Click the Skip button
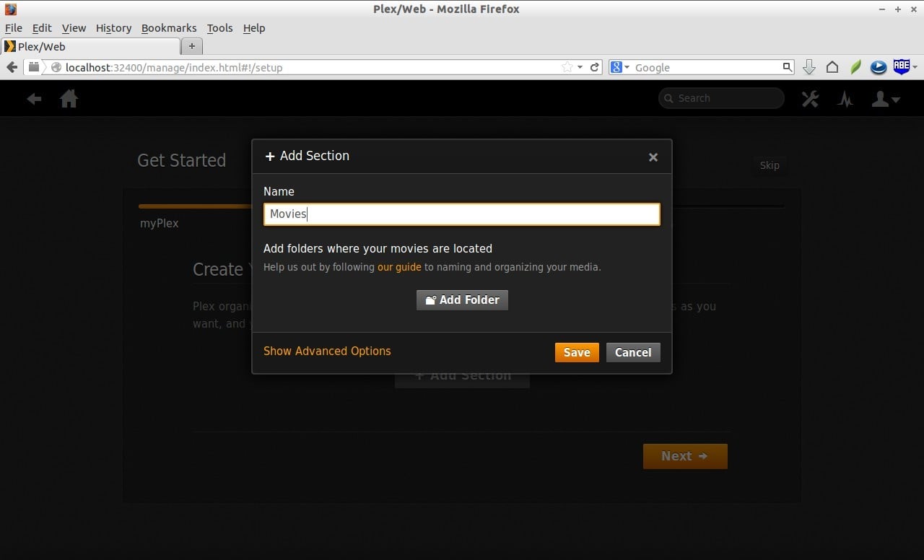 770,165
